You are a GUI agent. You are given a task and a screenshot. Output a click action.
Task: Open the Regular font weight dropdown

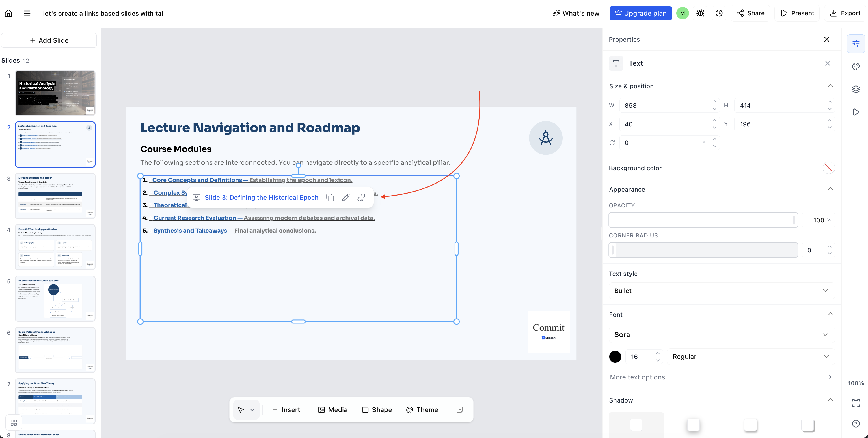pos(750,357)
